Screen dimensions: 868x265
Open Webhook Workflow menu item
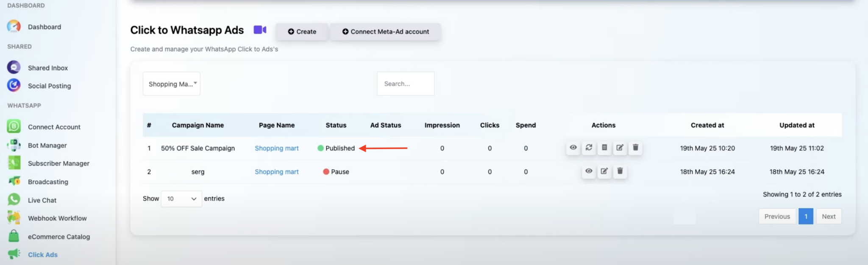tap(57, 218)
